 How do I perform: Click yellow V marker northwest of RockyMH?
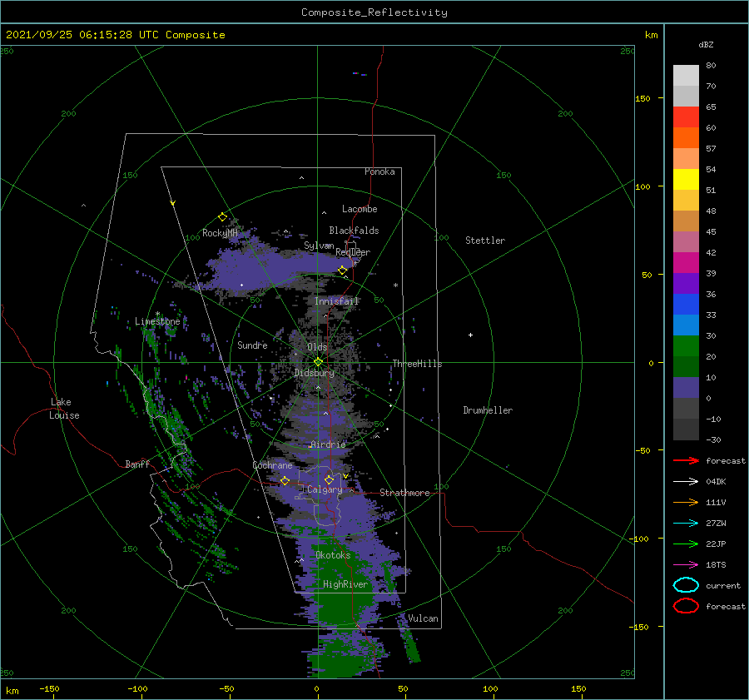(172, 203)
